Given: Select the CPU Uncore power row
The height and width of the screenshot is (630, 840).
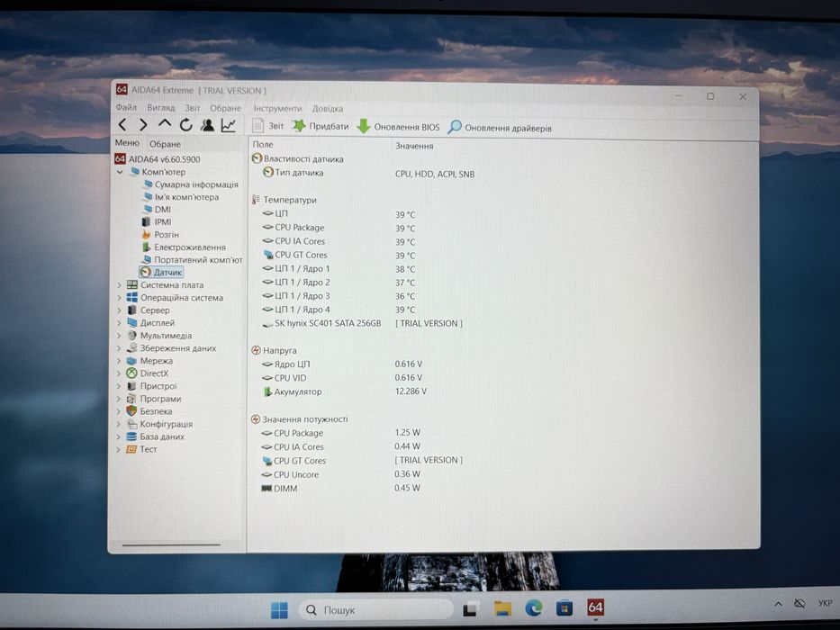Looking at the screenshot, I should tap(340, 474).
